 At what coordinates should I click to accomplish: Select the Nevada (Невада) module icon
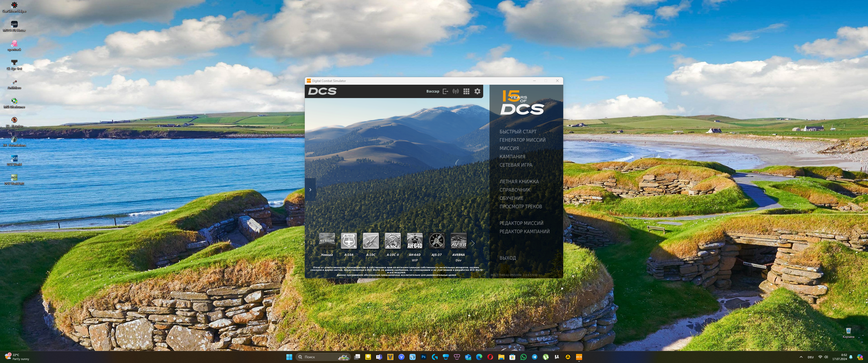(x=327, y=241)
